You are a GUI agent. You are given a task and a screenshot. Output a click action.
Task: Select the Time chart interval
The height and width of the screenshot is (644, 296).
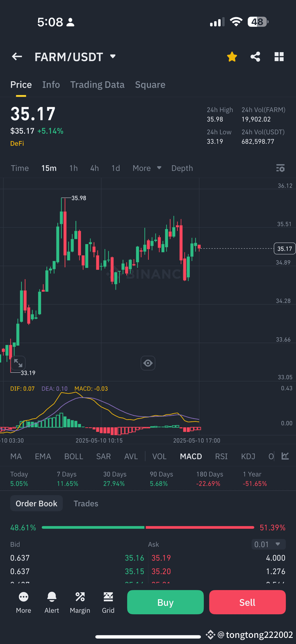(x=20, y=168)
